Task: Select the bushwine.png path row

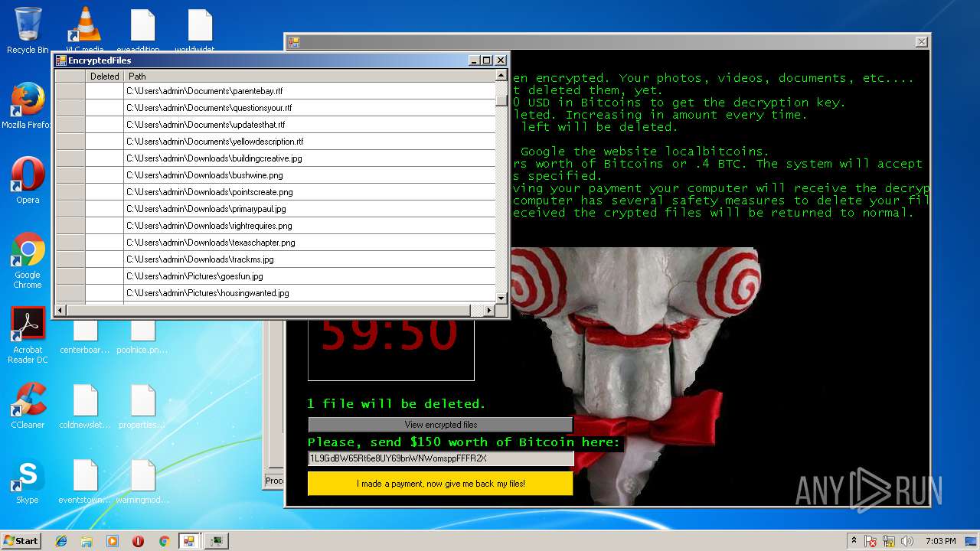Action: pos(309,175)
